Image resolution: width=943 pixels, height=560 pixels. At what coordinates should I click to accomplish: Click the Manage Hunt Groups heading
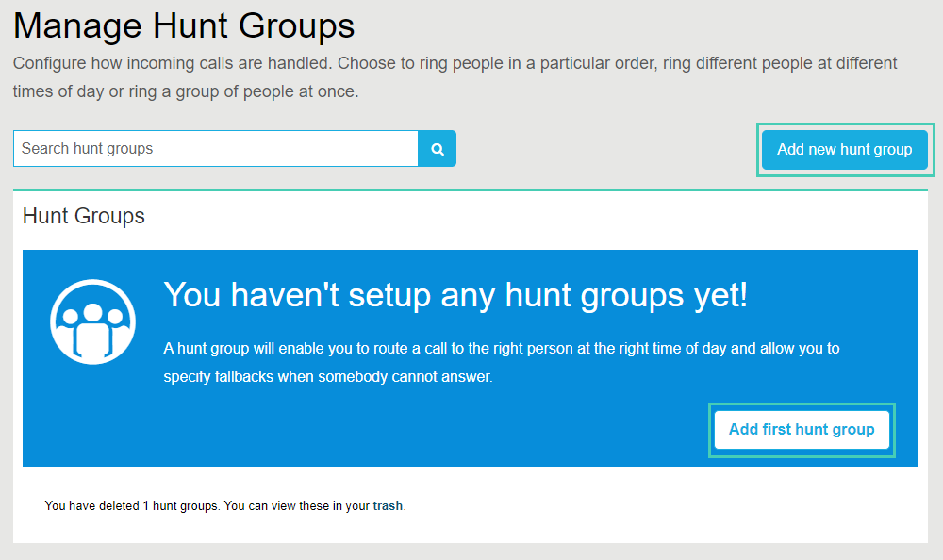(x=183, y=25)
